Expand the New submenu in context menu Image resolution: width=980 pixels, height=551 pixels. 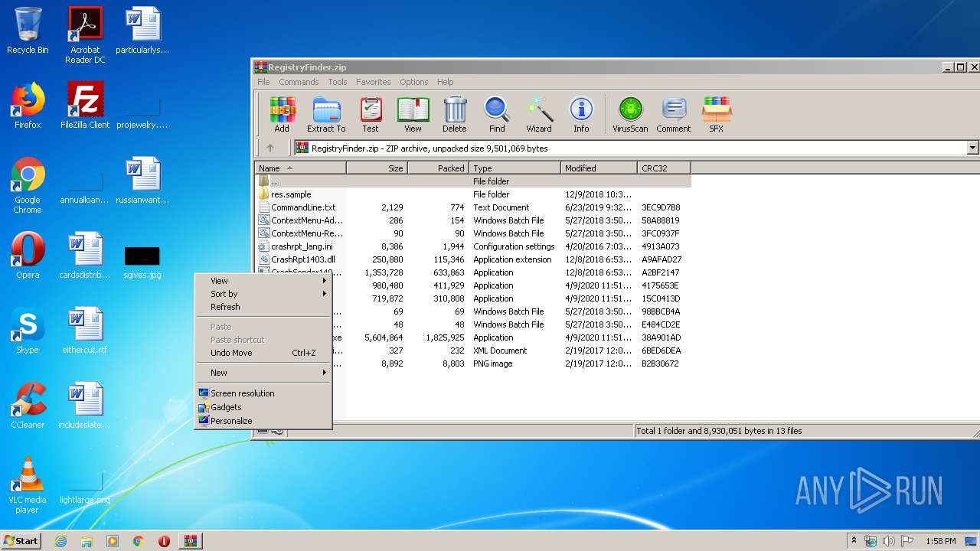263,373
